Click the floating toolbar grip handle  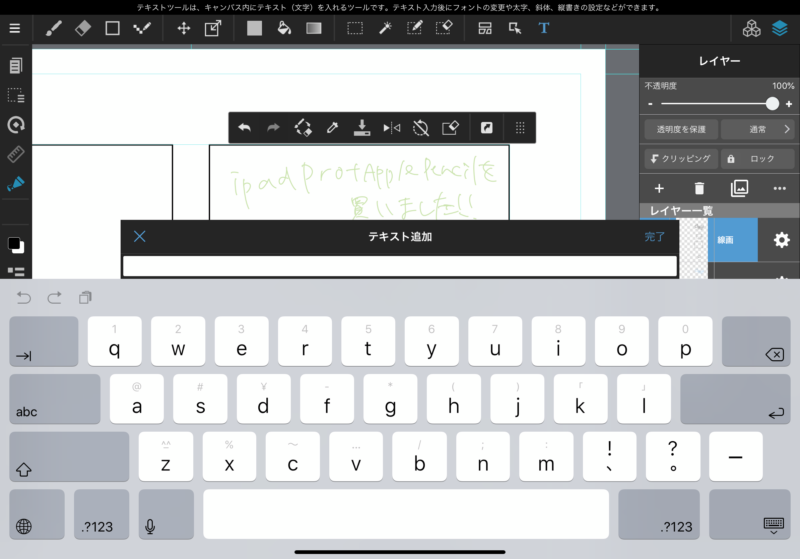[x=520, y=128]
